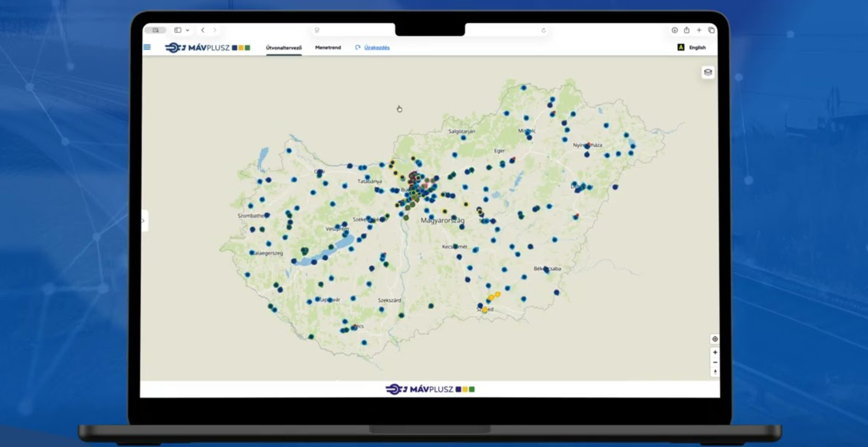Open the browser downloads icon
The image size is (868, 447).
[675, 30]
